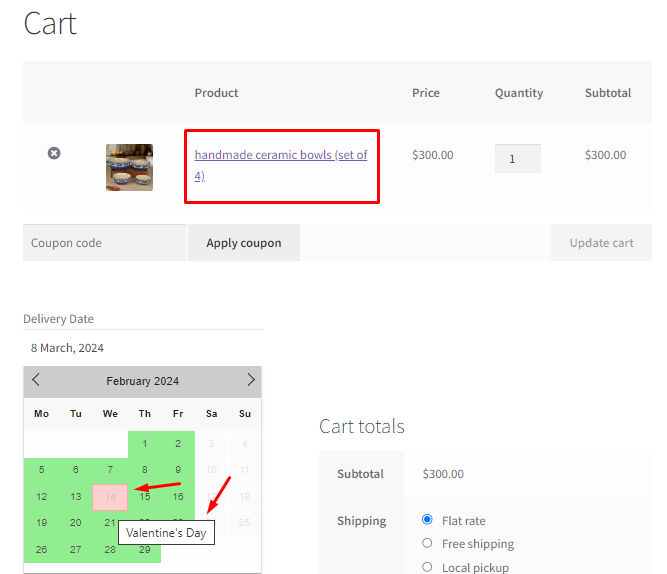Select the Flat rate shipping option

pyautogui.click(x=427, y=520)
